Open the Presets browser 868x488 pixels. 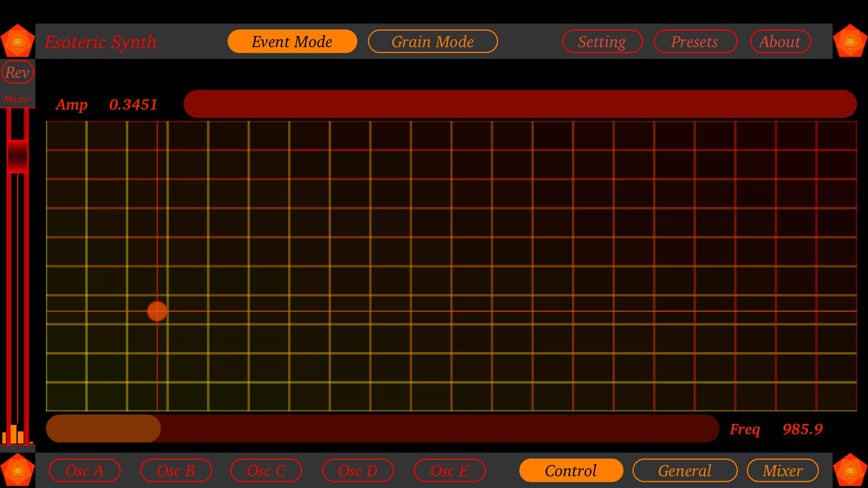coord(695,41)
